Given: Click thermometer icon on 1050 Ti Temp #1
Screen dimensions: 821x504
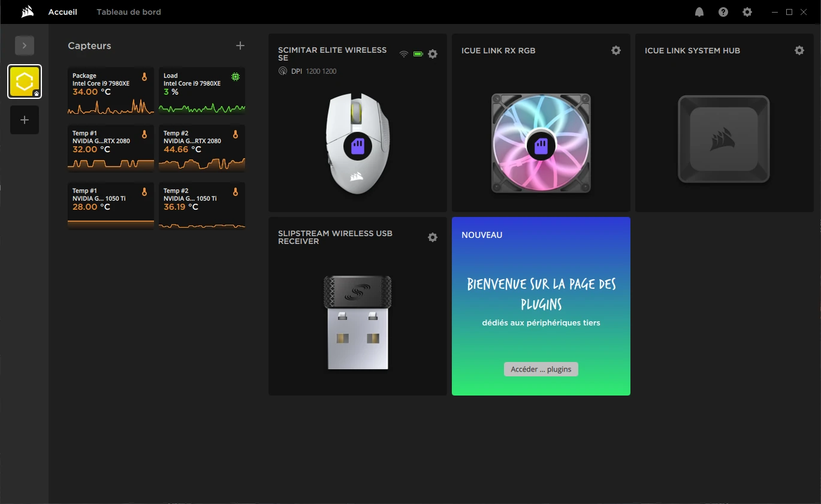Looking at the screenshot, I should [144, 192].
